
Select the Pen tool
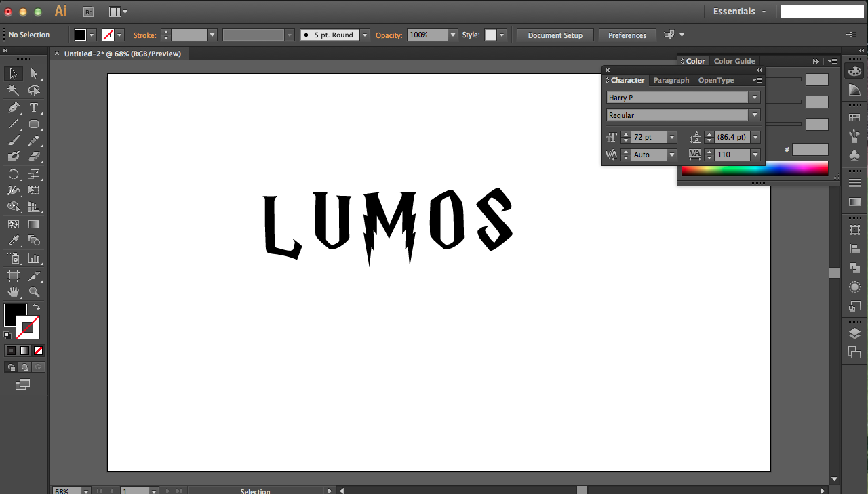pyautogui.click(x=14, y=108)
